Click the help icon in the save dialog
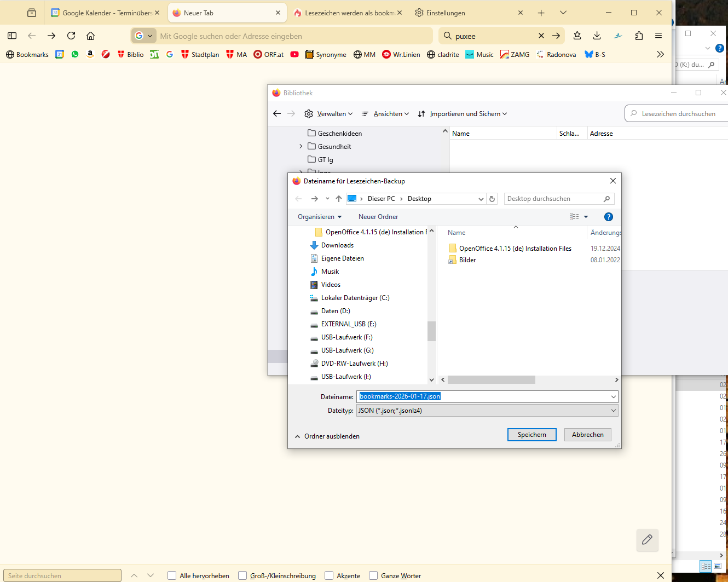Image resolution: width=728 pixels, height=582 pixels. click(x=608, y=217)
